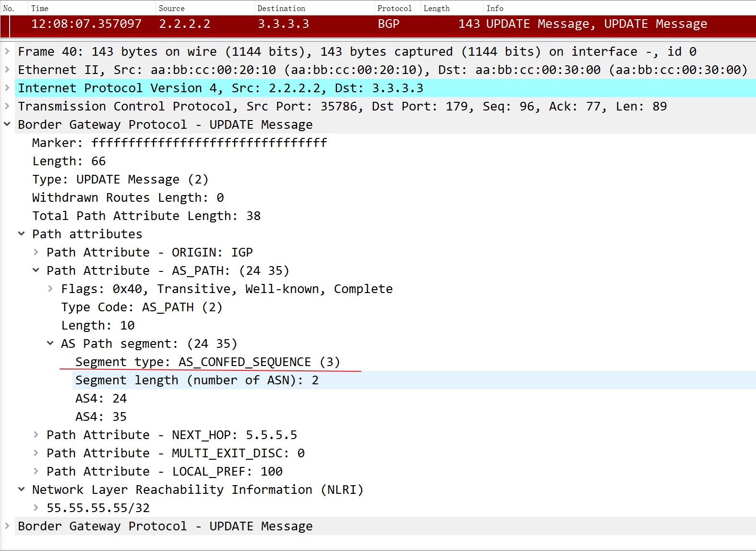Image resolution: width=756 pixels, height=551 pixels.
Task: Expand Path Attribute NEXT_HOP 5.5.5.5
Action: coord(36,434)
